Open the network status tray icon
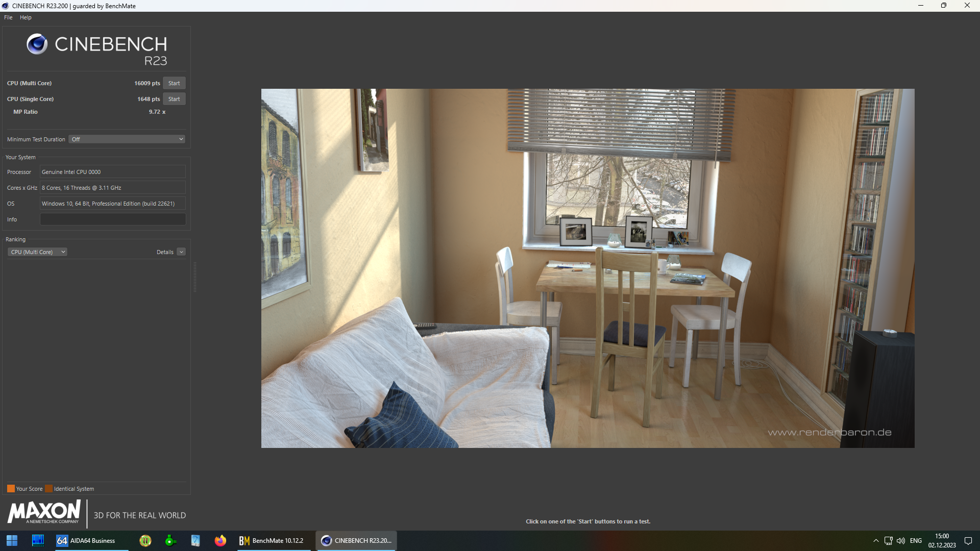The height and width of the screenshot is (551, 980). [888, 541]
